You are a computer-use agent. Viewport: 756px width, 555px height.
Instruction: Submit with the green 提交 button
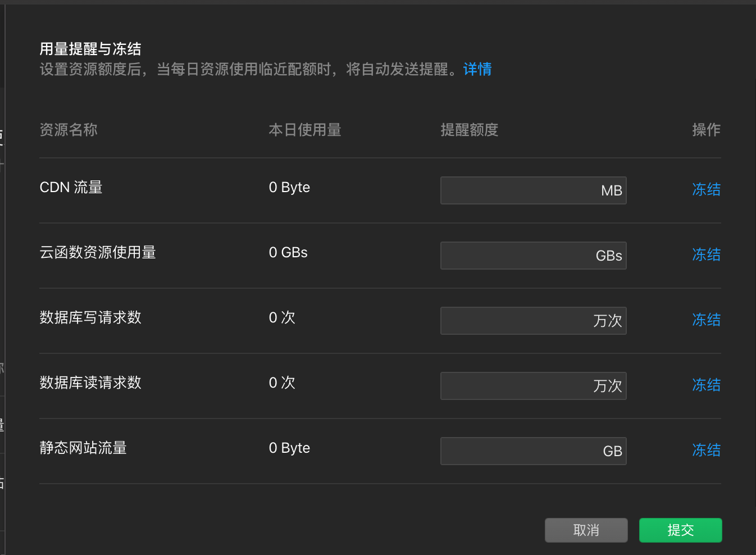pyautogui.click(x=681, y=530)
